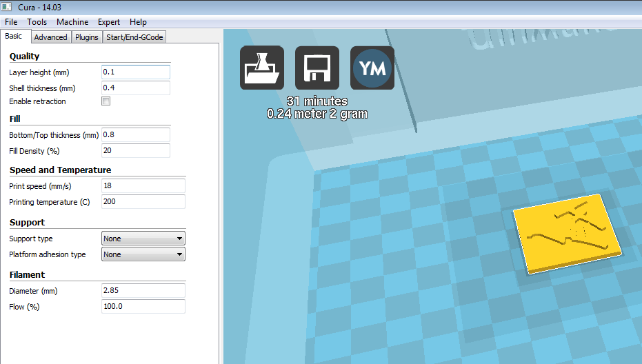Select the yellow 3D model on platform
This screenshot has height=364, width=642.
point(568,234)
